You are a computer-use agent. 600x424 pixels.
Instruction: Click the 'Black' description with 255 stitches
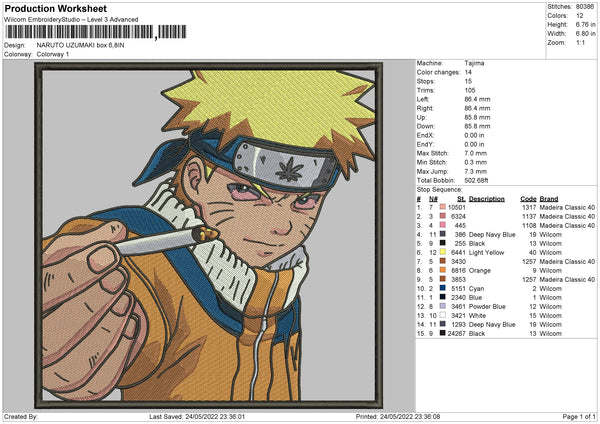477,243
